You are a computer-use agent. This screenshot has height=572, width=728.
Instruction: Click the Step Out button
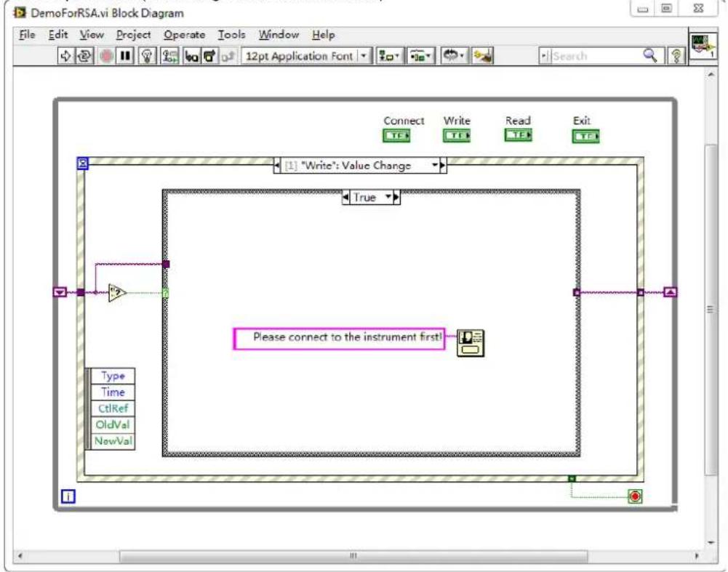click(228, 56)
